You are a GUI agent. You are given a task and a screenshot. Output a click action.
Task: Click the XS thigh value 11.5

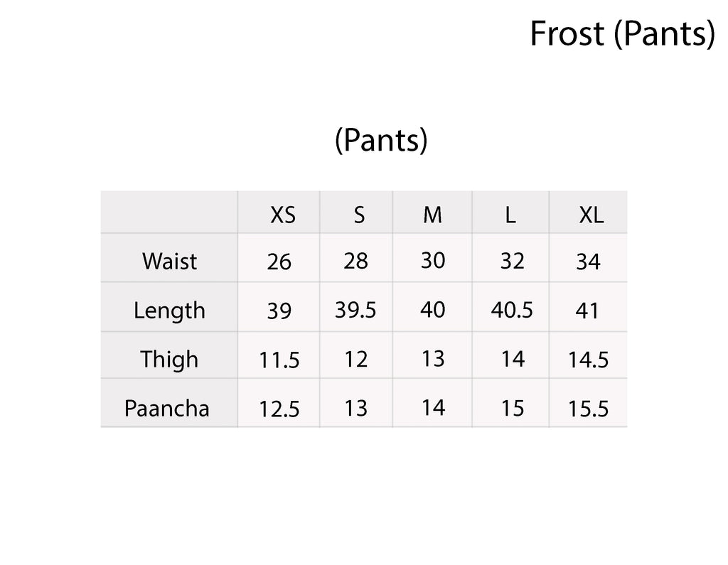[279, 360]
